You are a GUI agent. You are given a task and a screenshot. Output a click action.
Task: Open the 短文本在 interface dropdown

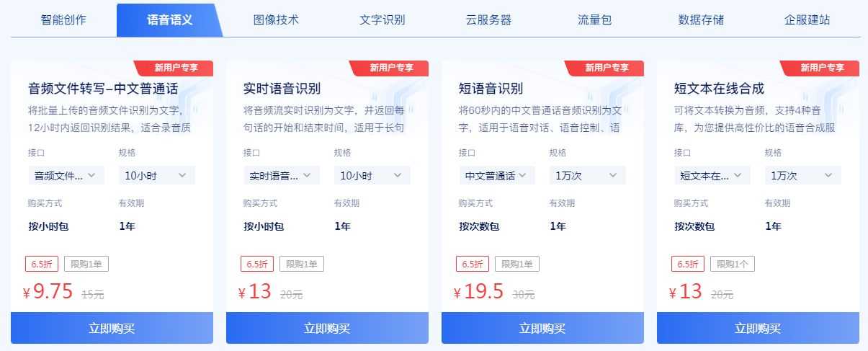click(712, 175)
